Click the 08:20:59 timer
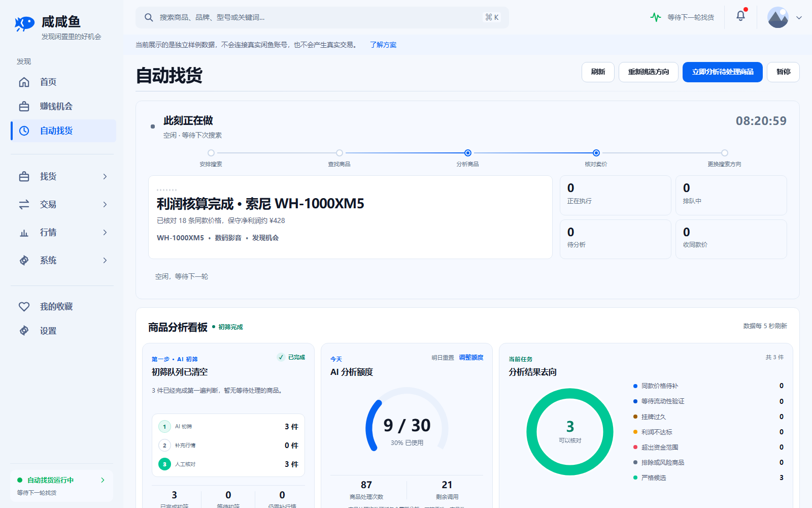The height and width of the screenshot is (508, 812). point(761,121)
